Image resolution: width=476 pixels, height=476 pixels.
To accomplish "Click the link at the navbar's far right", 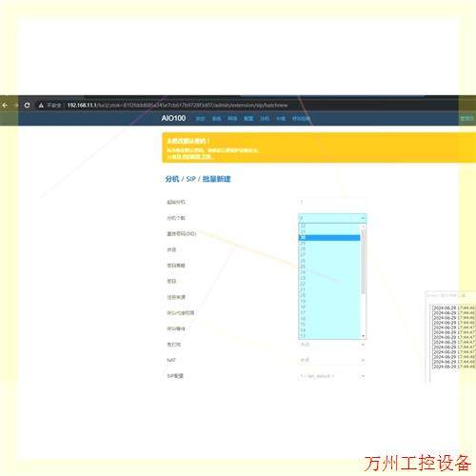I will 466,118.
